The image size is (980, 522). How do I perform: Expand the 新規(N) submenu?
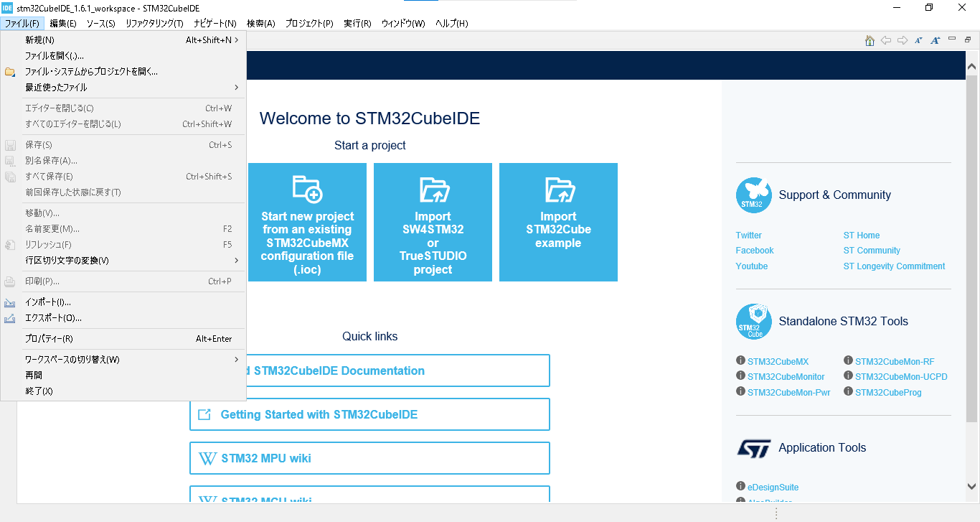pyautogui.click(x=123, y=40)
